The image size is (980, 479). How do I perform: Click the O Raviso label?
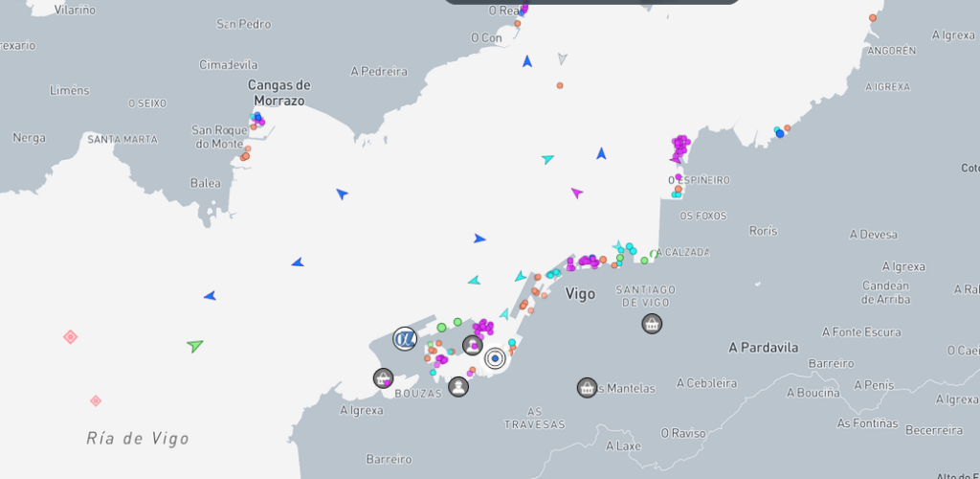[683, 433]
